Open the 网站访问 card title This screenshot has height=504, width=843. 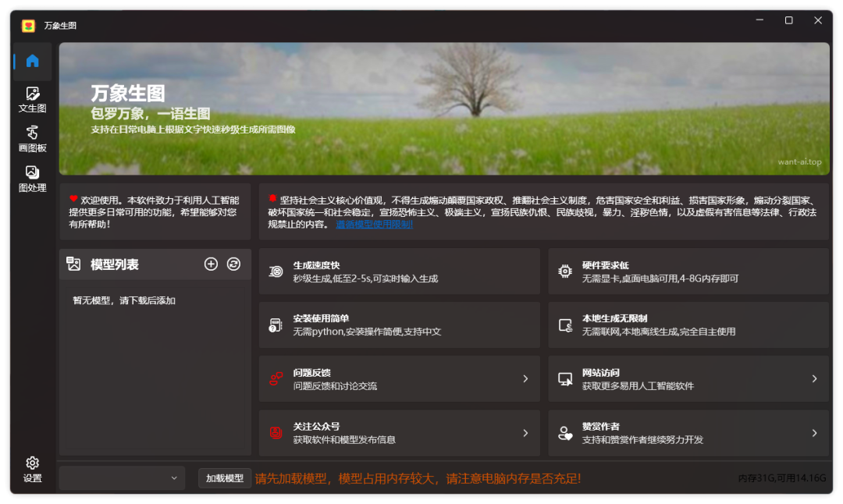point(601,372)
